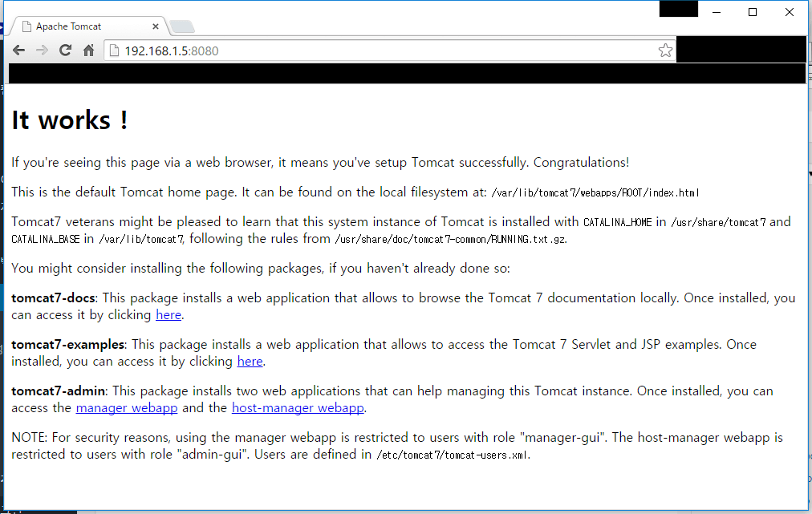Click the bold 'tomcat7-admin' package name
The width and height of the screenshot is (812, 514).
coord(59,391)
